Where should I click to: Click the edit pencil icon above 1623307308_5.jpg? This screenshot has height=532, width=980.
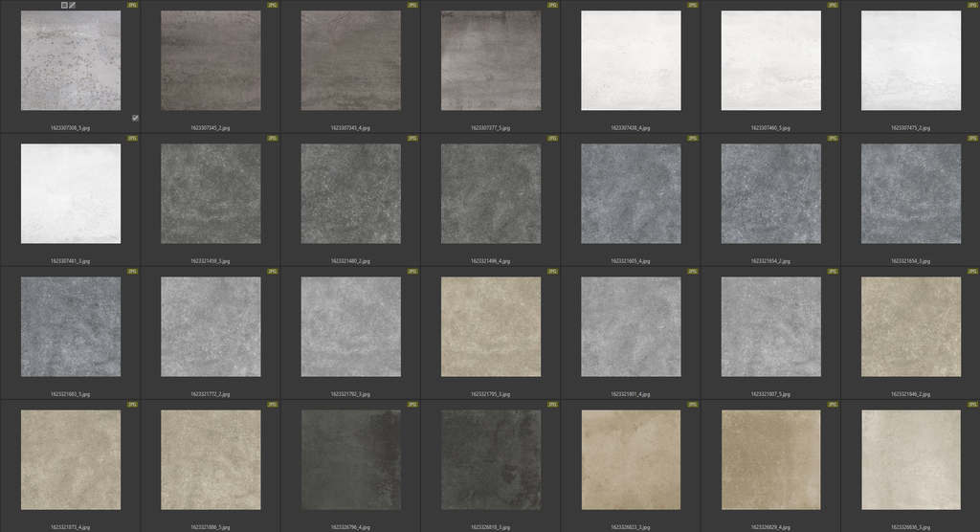click(73, 5)
